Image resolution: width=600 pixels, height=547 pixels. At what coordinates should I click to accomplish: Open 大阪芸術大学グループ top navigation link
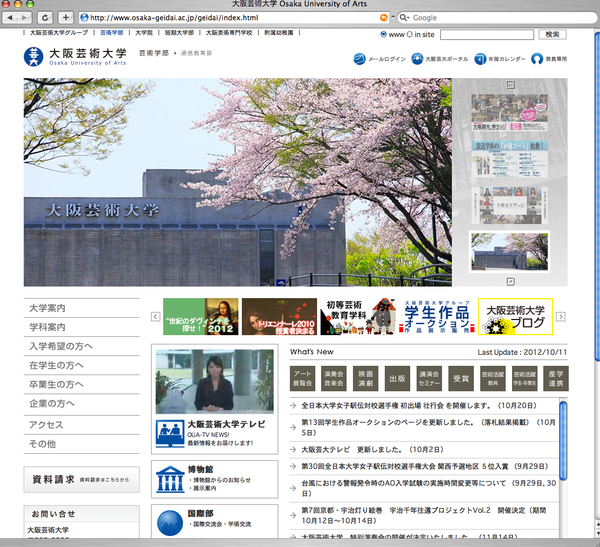tap(59, 33)
